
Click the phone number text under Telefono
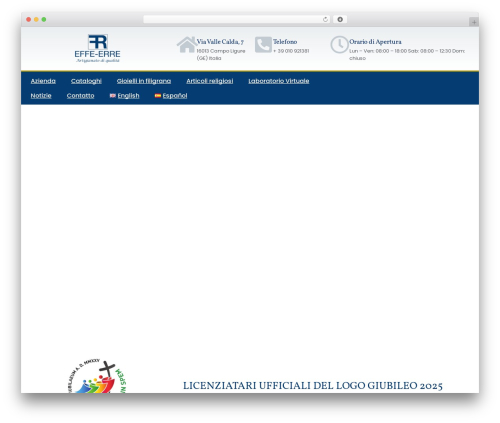pos(291,51)
